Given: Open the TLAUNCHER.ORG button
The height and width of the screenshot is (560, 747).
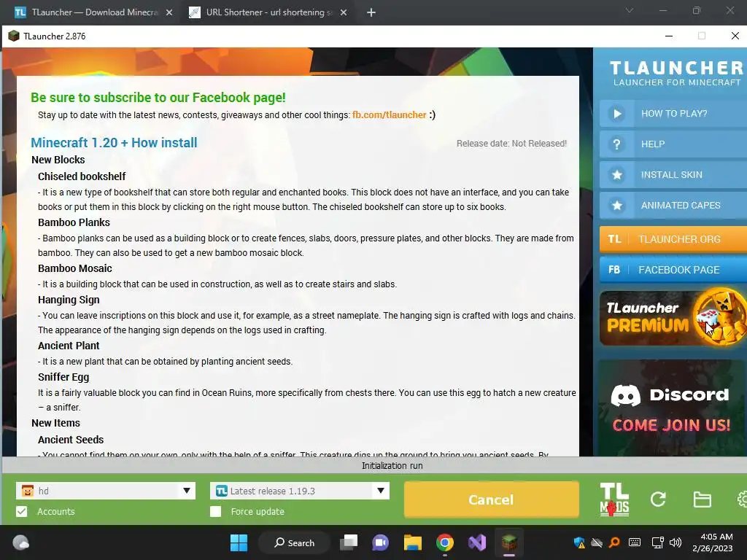Looking at the screenshot, I should pos(673,239).
